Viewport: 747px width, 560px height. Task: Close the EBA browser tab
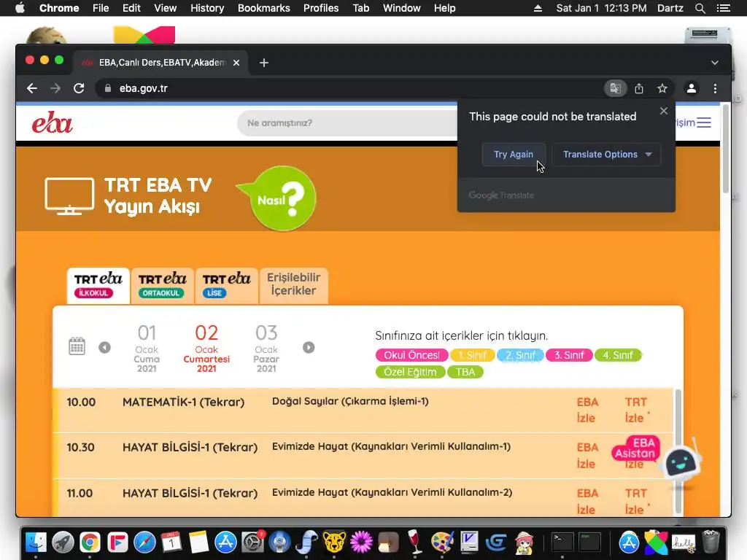pos(236,63)
